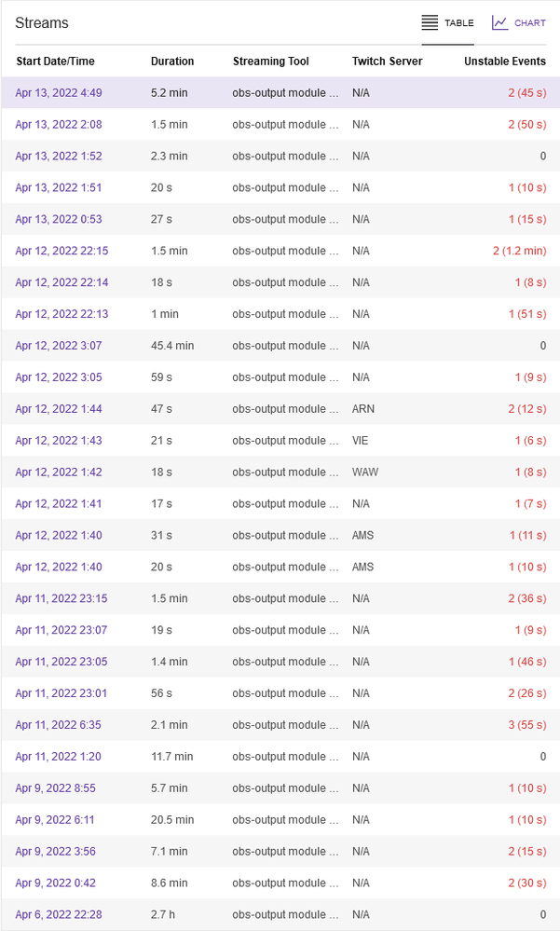
Task: Click the Streaming Tool column header
Action: click(271, 62)
